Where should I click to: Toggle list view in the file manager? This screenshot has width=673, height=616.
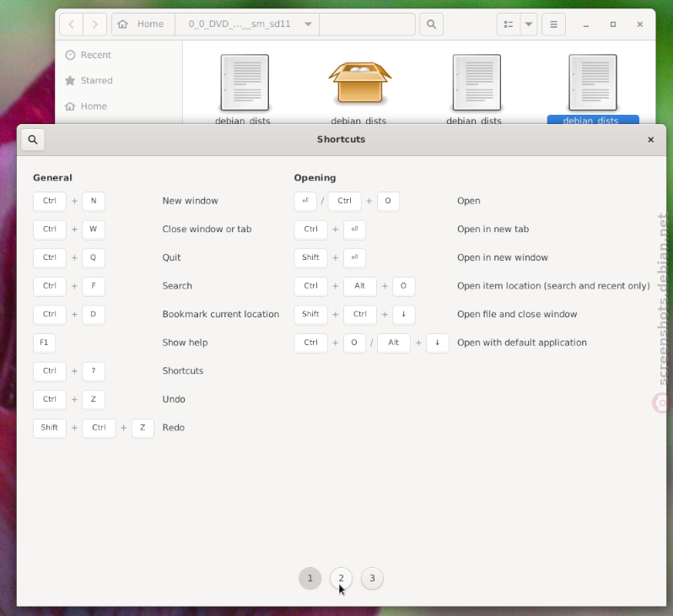tap(509, 24)
